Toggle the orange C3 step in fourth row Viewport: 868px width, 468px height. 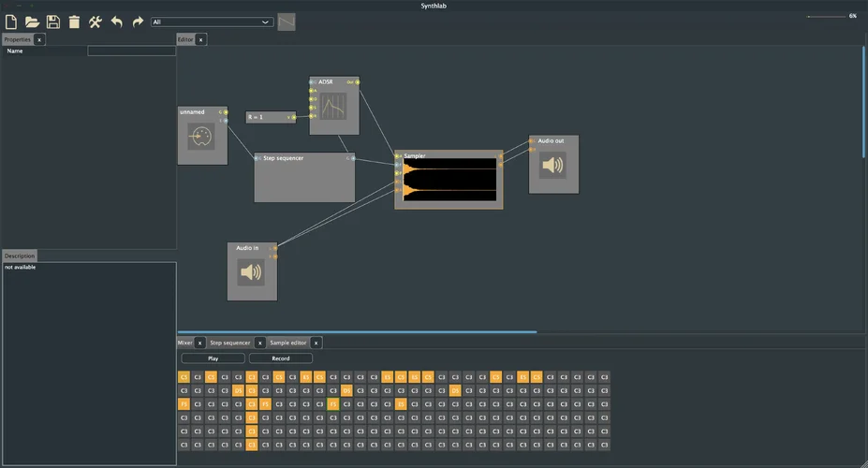tap(252, 417)
